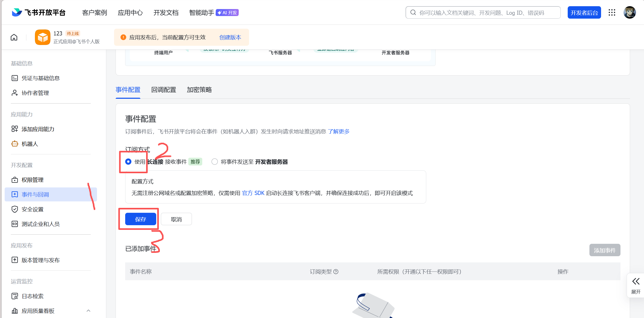Select 将事件发送至开发者服务器 radio option
The height and width of the screenshot is (318, 644).
(x=214, y=162)
